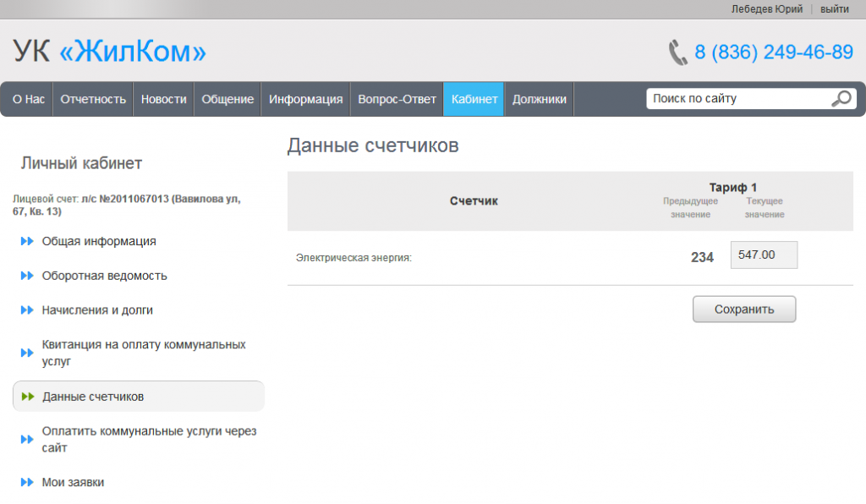This screenshot has width=866, height=504.
Task: Go to the Отчетность section
Action: (93, 99)
